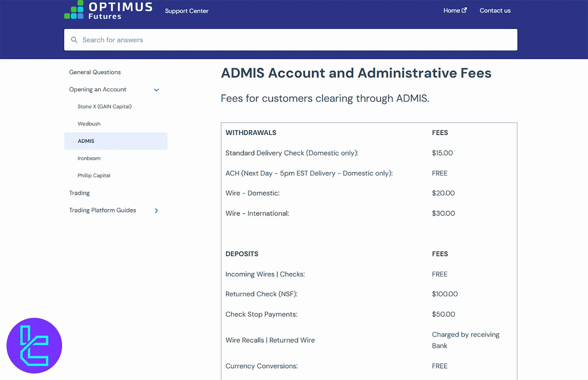This screenshot has height=380, width=588.
Task: Click 'Returned Check (NSF):' row label
Action: 261,294
